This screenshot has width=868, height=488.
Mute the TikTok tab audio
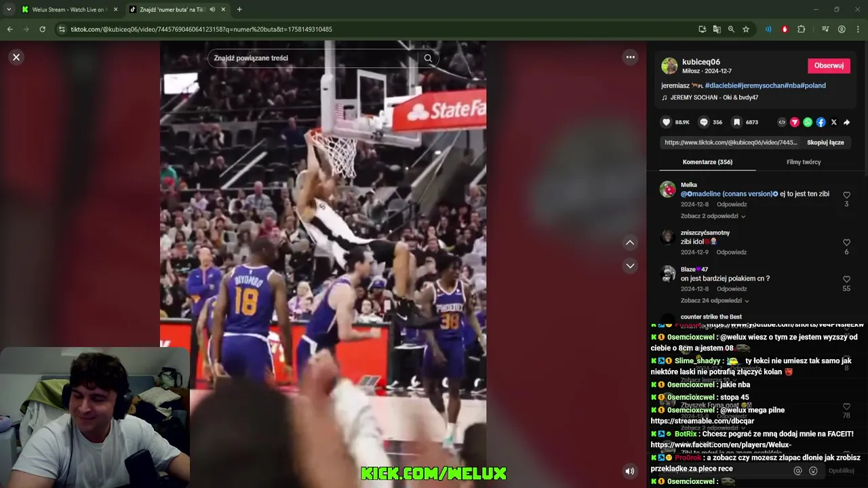212,9
